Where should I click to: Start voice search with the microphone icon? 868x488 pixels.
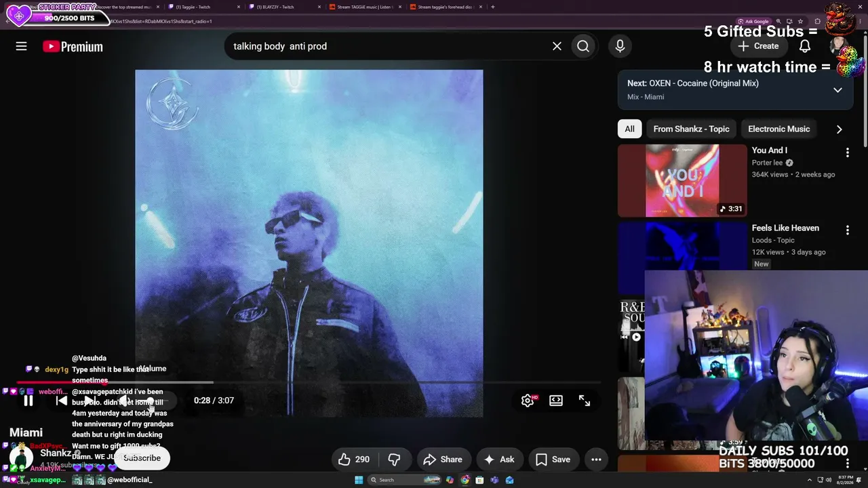point(620,46)
